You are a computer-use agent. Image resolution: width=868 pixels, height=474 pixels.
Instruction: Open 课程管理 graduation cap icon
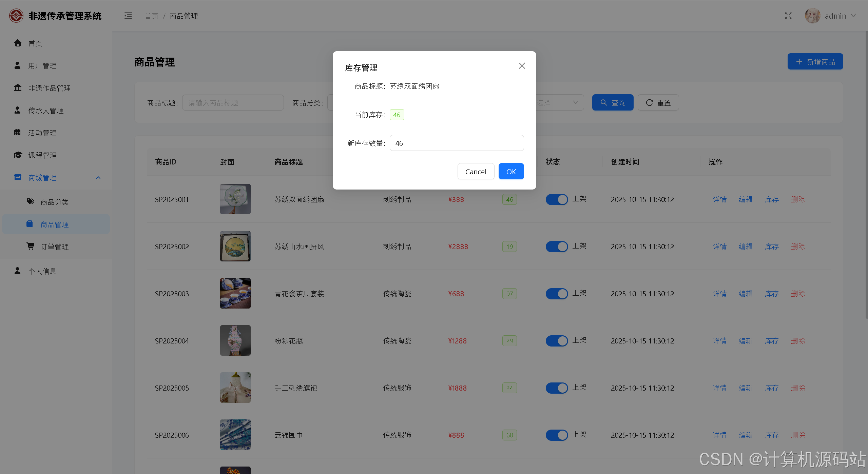18,155
